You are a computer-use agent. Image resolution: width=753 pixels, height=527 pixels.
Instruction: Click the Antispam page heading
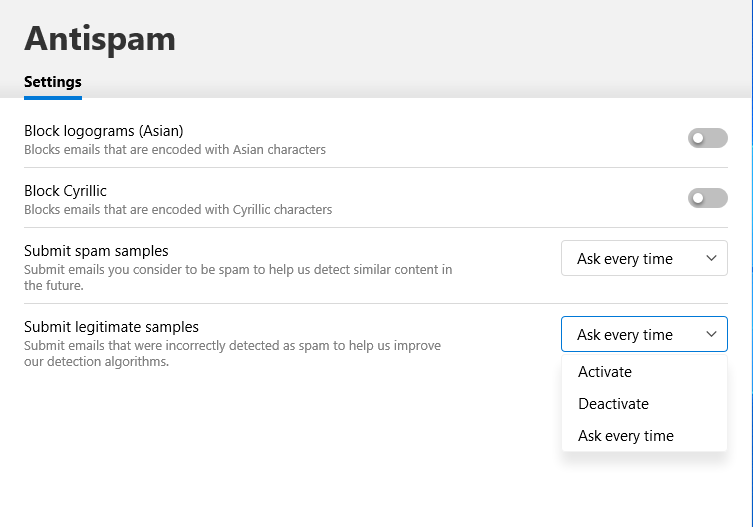pyautogui.click(x=100, y=38)
